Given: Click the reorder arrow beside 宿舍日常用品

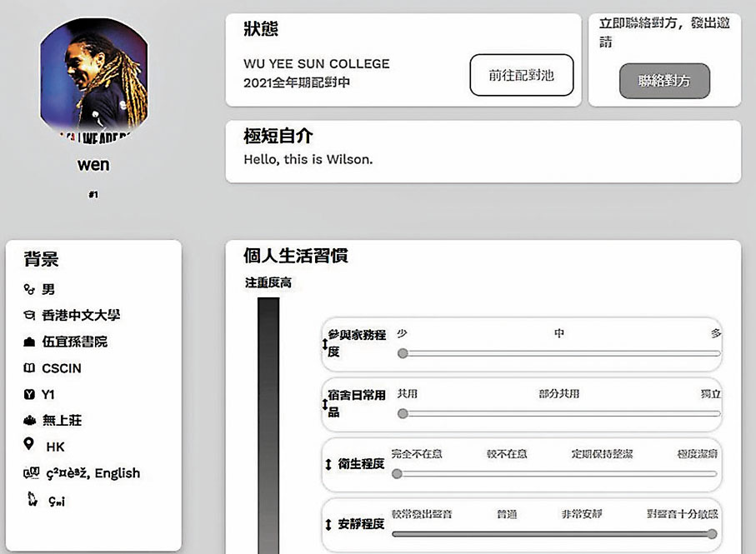Looking at the screenshot, I should (325, 404).
